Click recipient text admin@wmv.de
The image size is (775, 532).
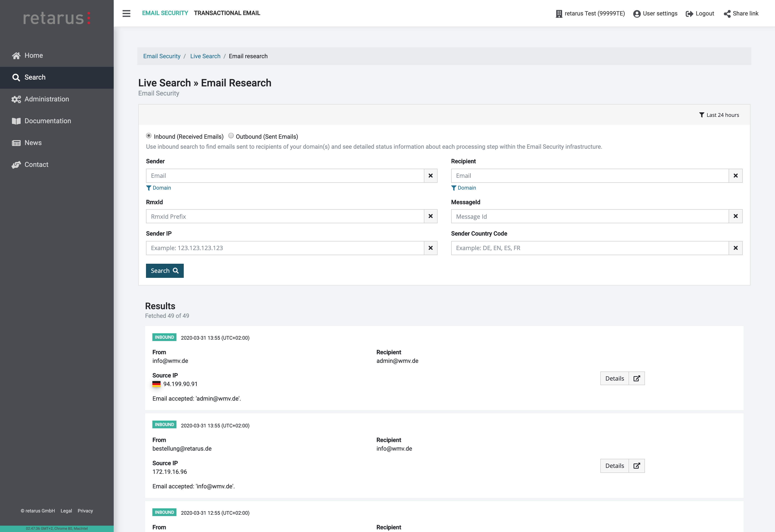click(x=397, y=361)
